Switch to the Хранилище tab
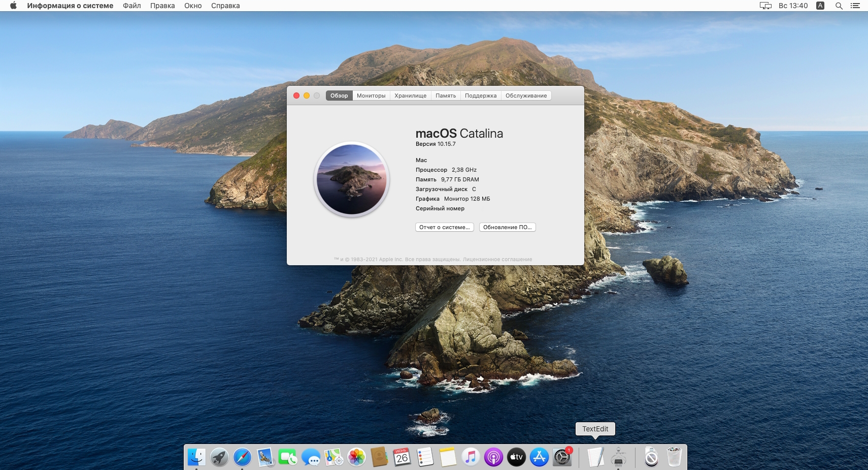The image size is (868, 470). click(x=410, y=96)
